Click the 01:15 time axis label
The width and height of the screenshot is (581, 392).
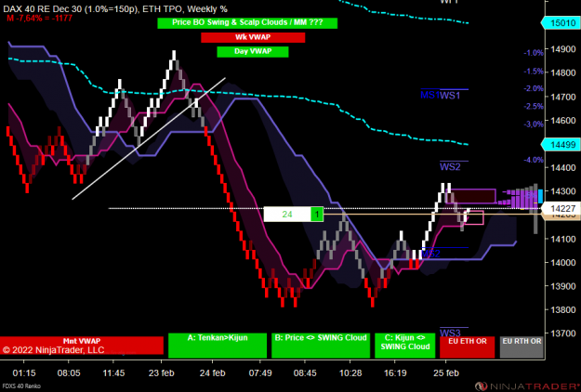pyautogui.click(x=24, y=373)
